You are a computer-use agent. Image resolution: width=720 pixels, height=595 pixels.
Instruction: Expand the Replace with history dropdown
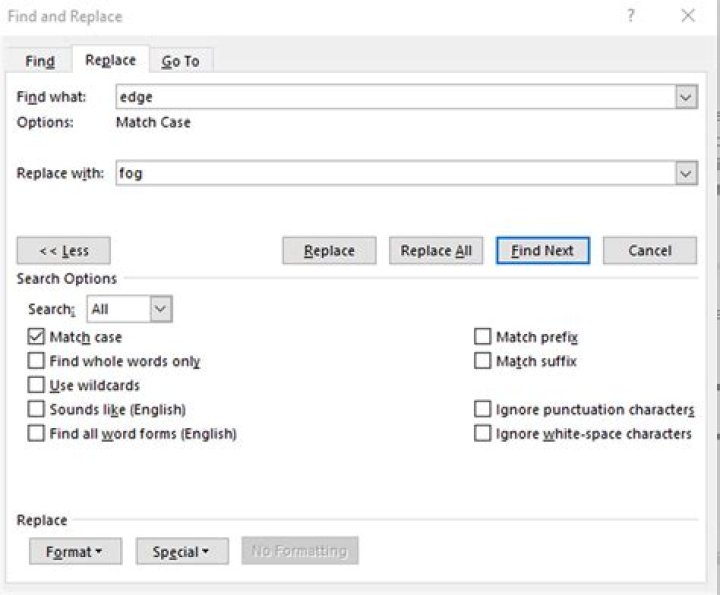(686, 173)
